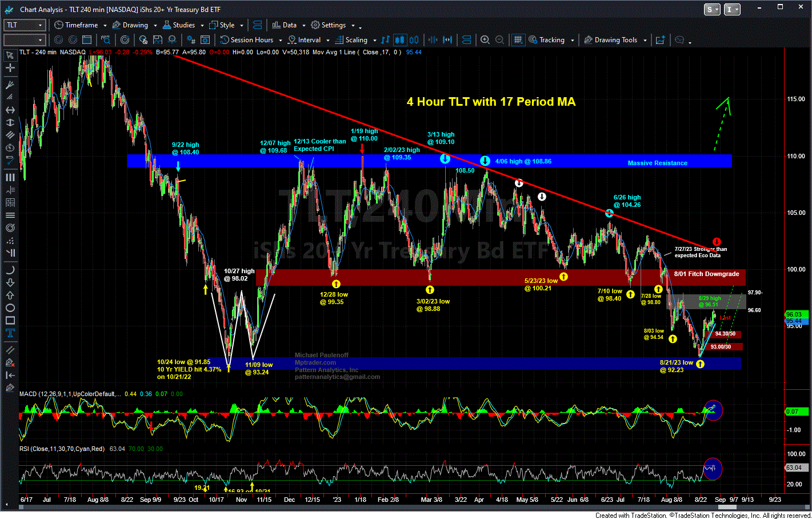This screenshot has height=519, width=812.
Task: Expand the Interval dropdown arrow
Action: click(327, 41)
